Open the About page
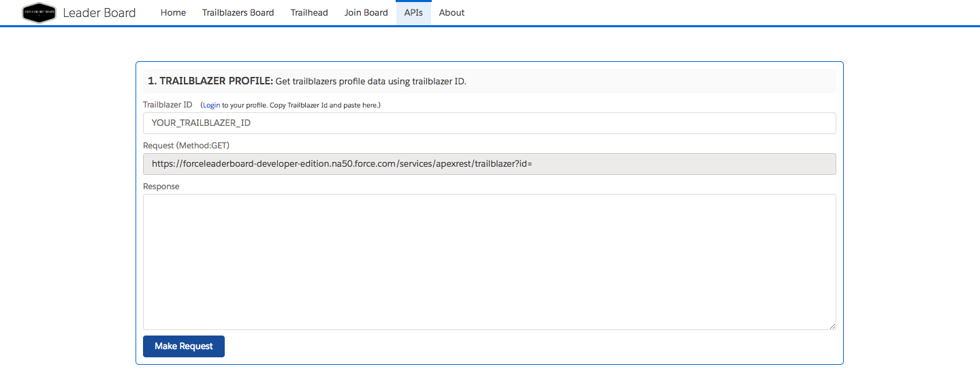Viewport: 980px width, 375px height. tap(452, 13)
